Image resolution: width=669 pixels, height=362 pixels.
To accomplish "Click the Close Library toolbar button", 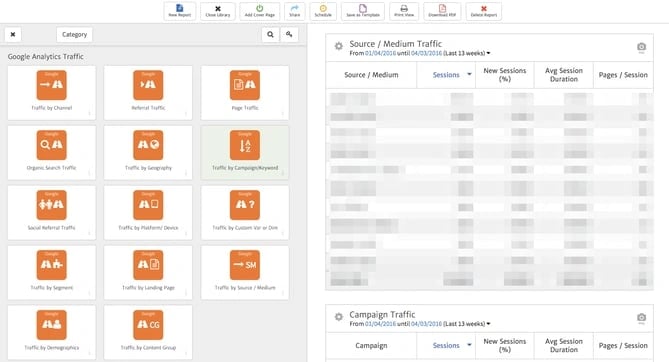I will pos(218,11).
